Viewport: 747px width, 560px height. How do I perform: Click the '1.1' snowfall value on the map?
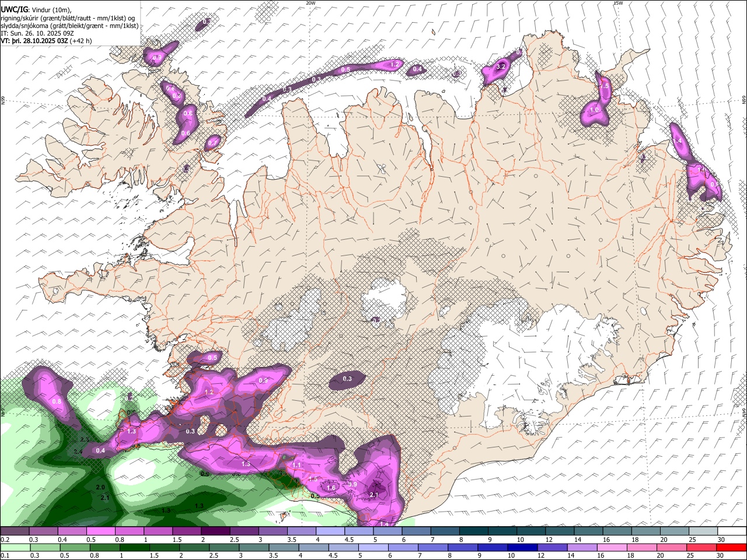[297, 465]
